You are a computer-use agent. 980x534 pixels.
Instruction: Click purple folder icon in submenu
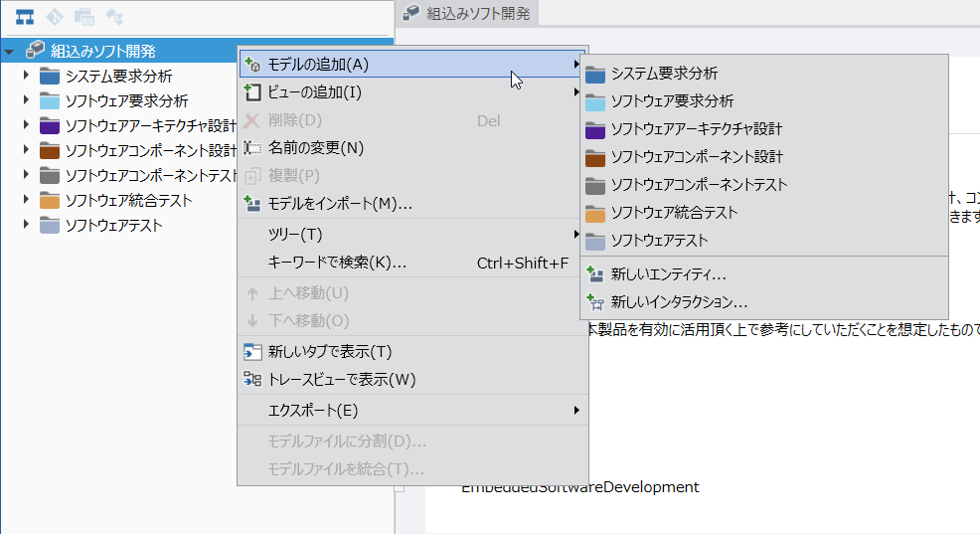pyautogui.click(x=595, y=129)
